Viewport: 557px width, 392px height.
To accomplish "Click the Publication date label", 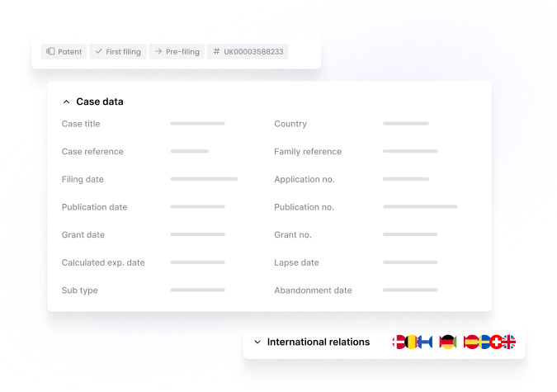I will point(95,207).
